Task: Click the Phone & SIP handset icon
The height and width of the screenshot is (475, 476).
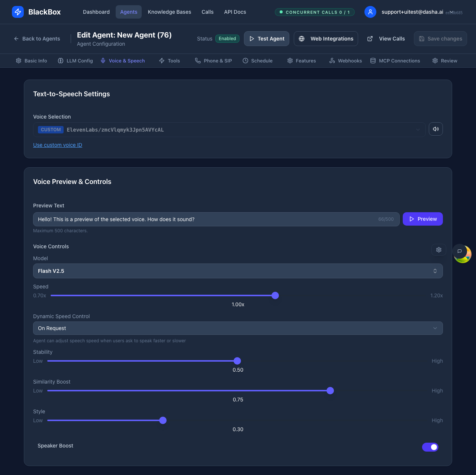Action: pos(197,61)
